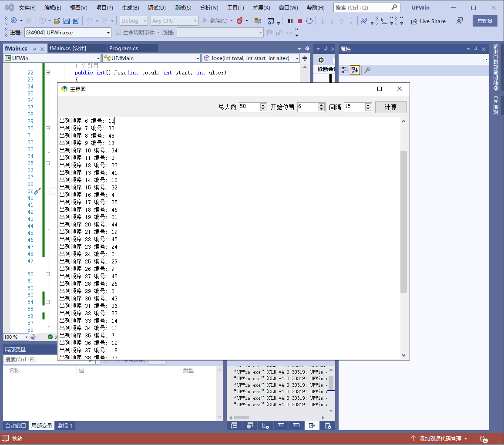
Task: Click the split editor window icon
Action: (305, 58)
